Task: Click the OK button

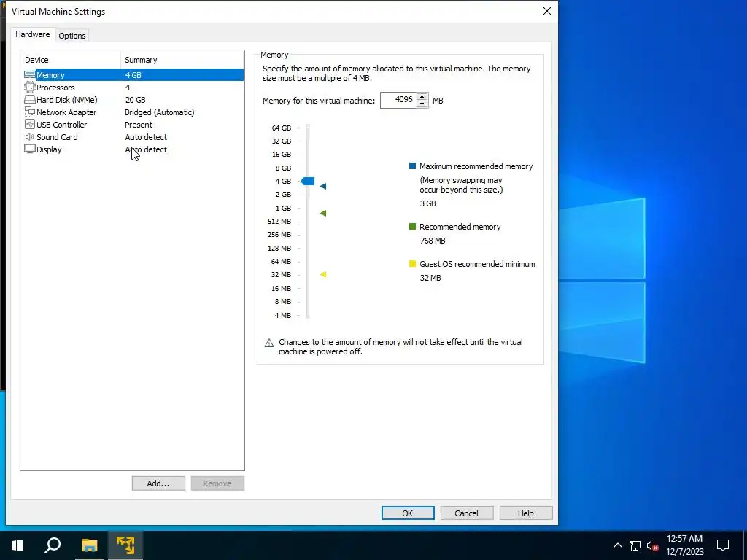Action: pos(408,513)
